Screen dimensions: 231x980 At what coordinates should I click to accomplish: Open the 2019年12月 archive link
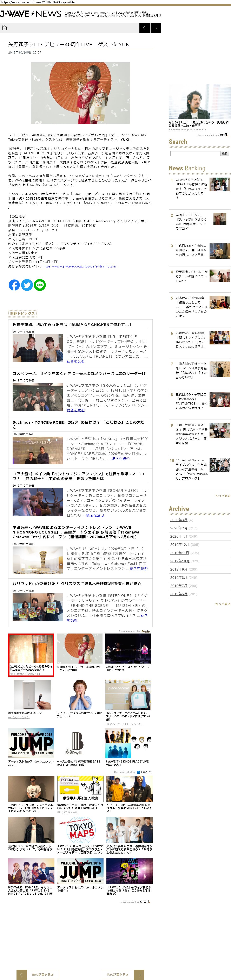point(179,545)
